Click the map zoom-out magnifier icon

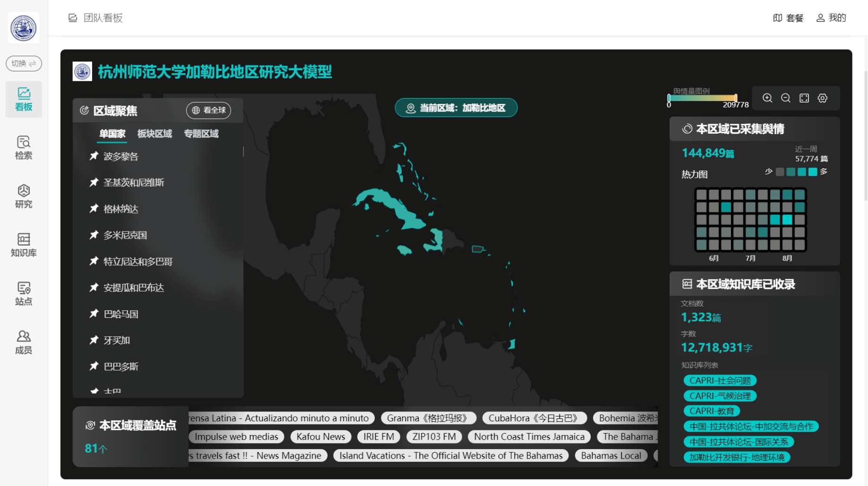(786, 98)
